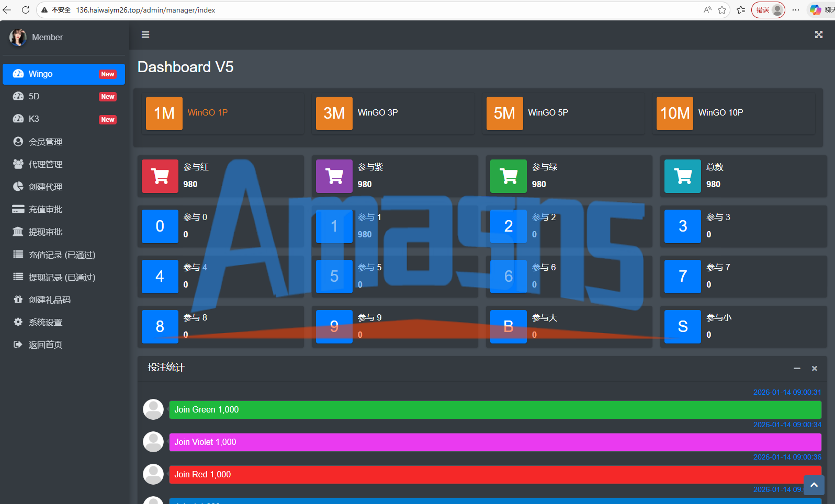Select the number 4 blue box

160,276
